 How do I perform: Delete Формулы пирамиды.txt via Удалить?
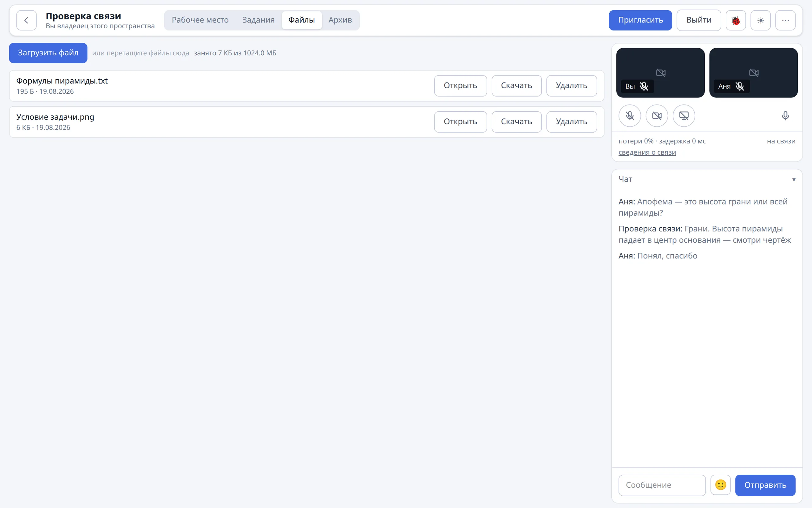point(572,86)
